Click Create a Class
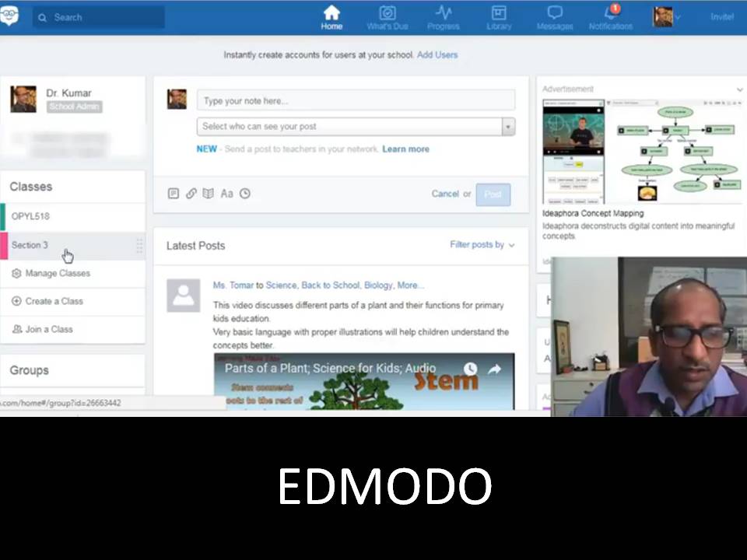The width and height of the screenshot is (747, 560). [54, 302]
